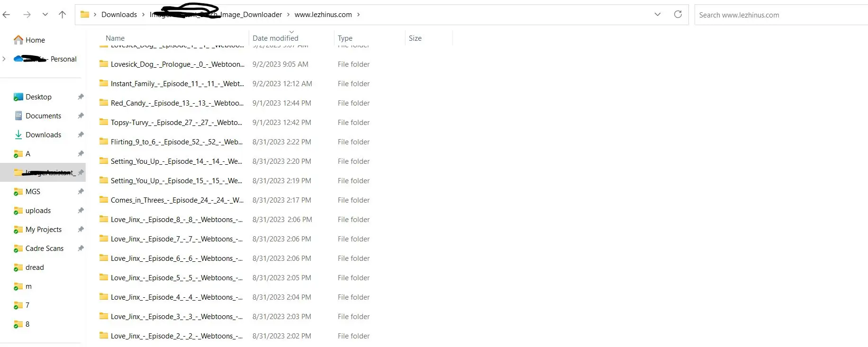
Task: Expand the address bar history dropdown
Action: [x=657, y=14]
